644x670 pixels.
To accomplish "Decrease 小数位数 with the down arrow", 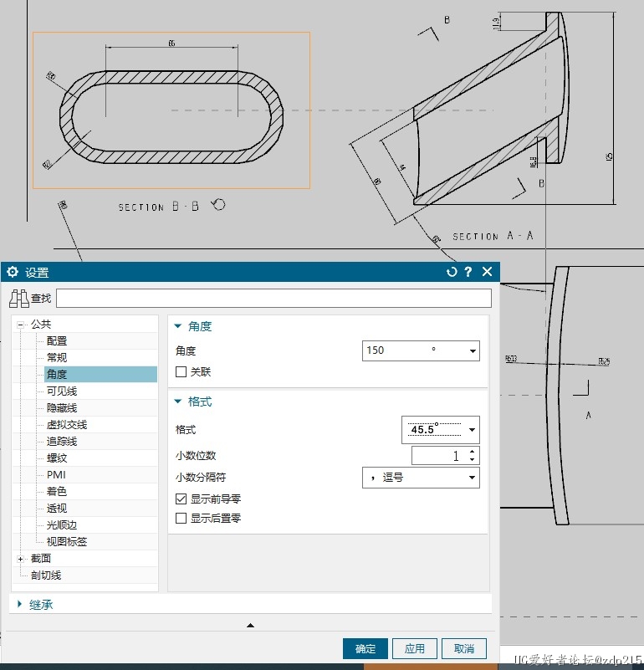I will pos(473,460).
